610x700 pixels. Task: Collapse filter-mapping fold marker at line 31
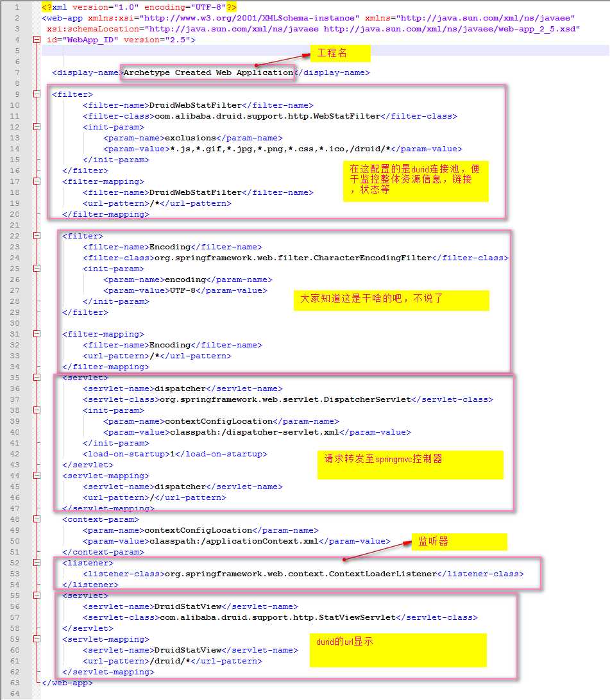tap(37, 334)
